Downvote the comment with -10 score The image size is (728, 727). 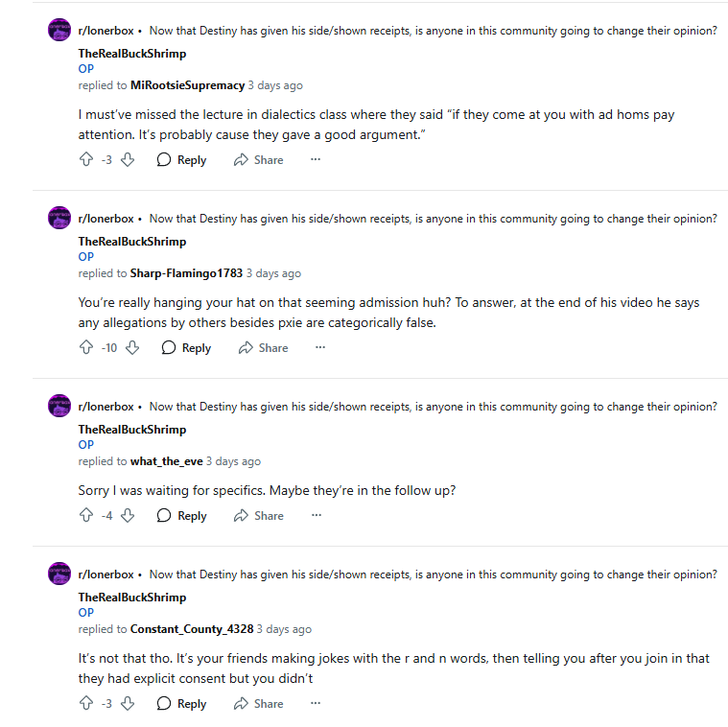tap(132, 348)
